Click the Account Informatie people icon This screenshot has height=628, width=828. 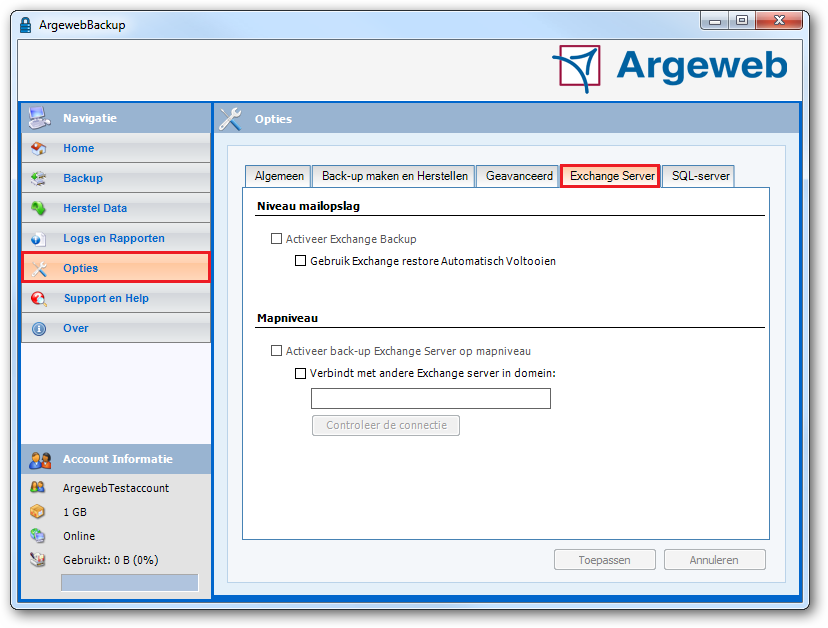tap(40, 460)
